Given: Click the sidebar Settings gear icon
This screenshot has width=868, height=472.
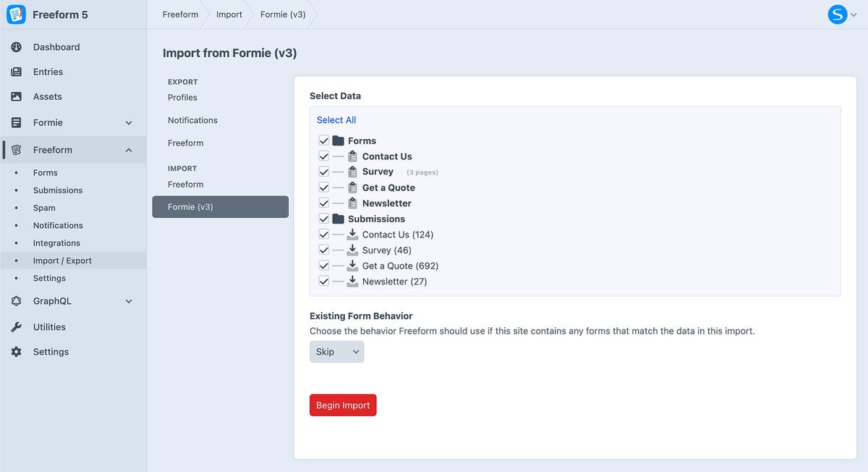Looking at the screenshot, I should 17,352.
